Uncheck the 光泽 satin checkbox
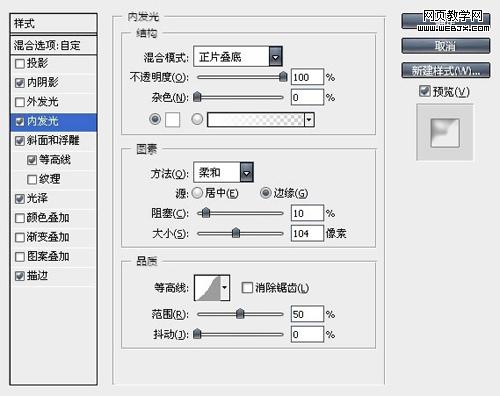 (20, 199)
